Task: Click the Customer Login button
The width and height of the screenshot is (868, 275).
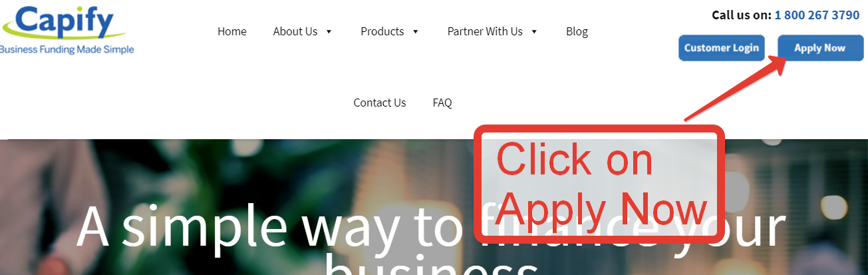Action: [x=722, y=48]
